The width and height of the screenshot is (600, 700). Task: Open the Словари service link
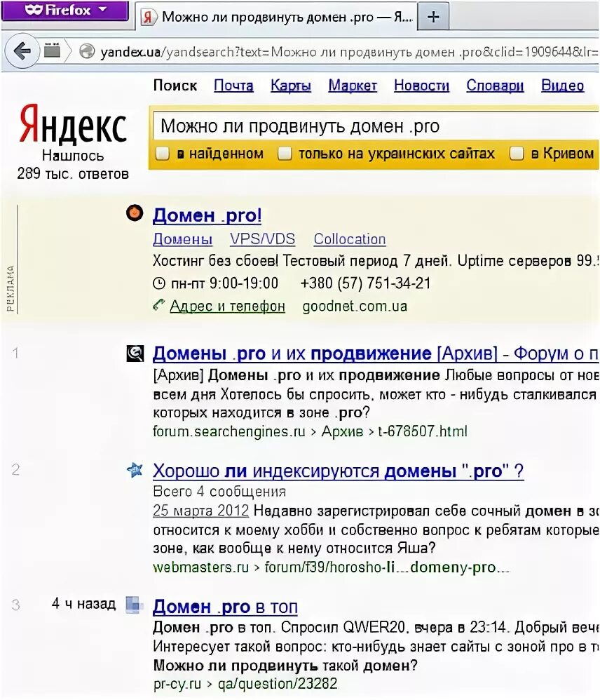(495, 86)
